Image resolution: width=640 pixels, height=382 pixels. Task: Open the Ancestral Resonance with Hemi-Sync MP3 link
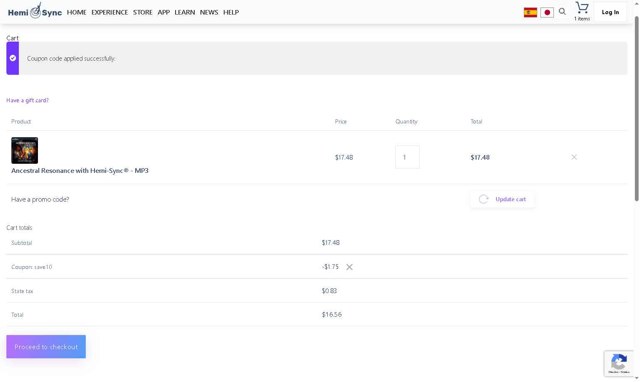(x=80, y=171)
